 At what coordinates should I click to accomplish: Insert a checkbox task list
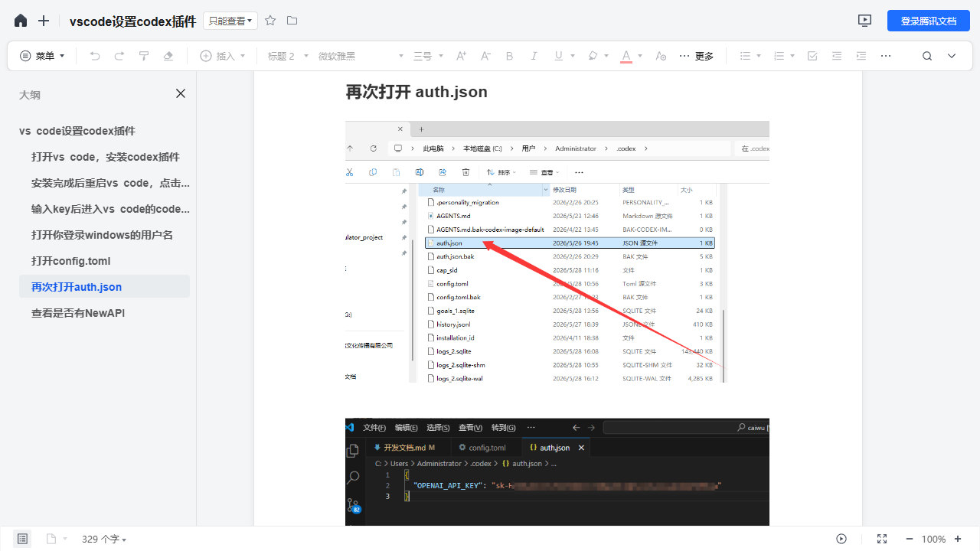pyautogui.click(x=812, y=56)
